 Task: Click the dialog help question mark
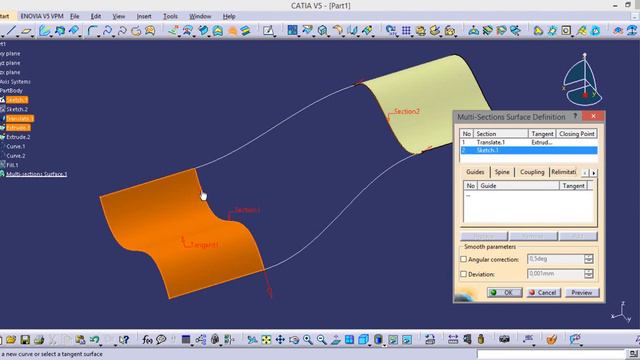[575, 116]
